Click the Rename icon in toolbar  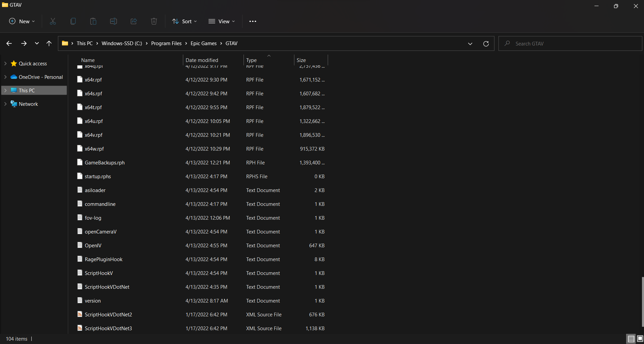point(114,21)
